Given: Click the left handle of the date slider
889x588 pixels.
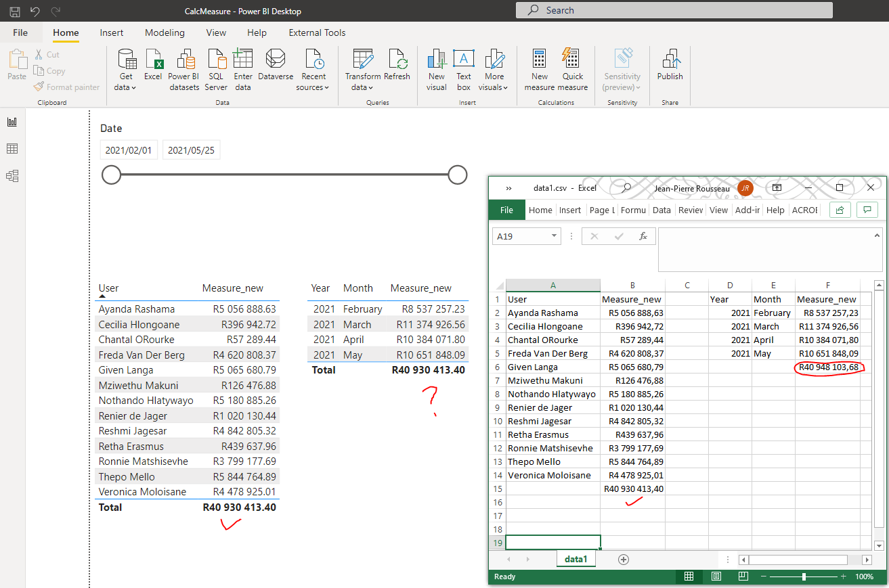Looking at the screenshot, I should 111,175.
